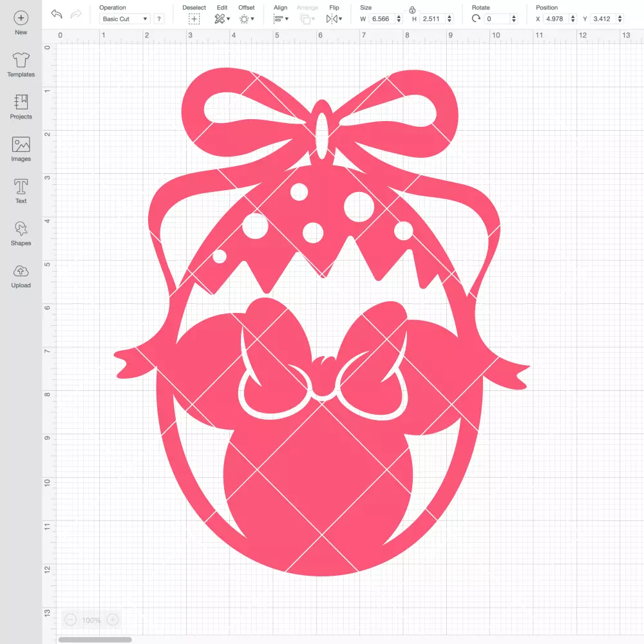Click the Upload cloud icon
644x644 pixels.
pos(21,272)
